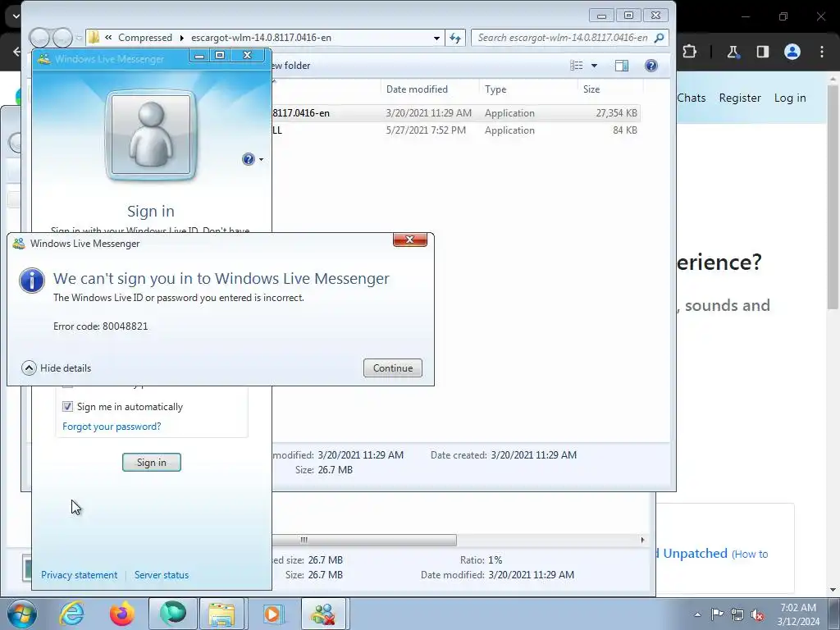This screenshot has width=840, height=630.
Task: Open Windows Media Player from the taskbar
Action: 272,614
